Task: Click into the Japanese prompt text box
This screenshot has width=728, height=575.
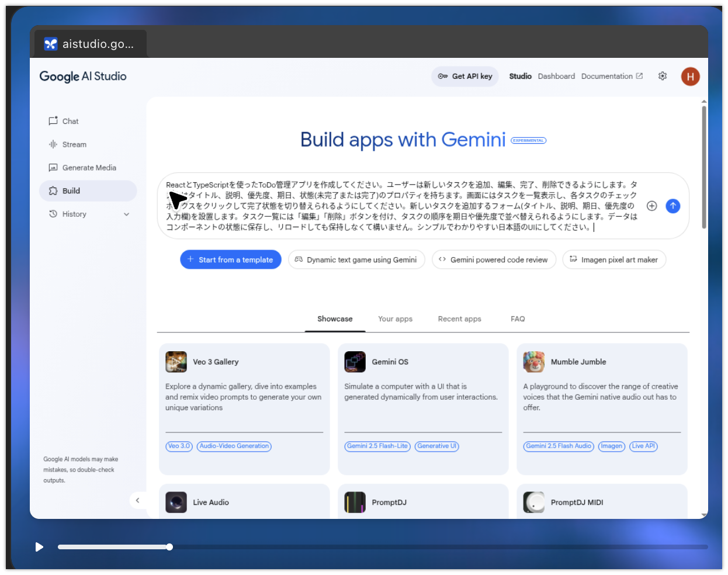Action: tap(402, 206)
